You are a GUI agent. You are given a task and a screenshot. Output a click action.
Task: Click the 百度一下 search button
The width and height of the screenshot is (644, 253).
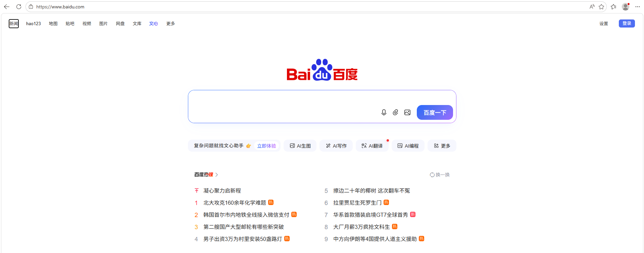pos(435,112)
